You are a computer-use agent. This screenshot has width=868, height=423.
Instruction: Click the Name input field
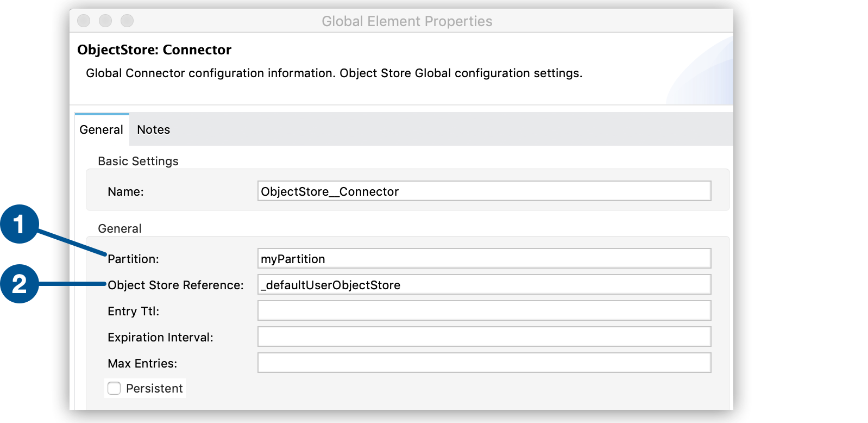click(x=484, y=191)
